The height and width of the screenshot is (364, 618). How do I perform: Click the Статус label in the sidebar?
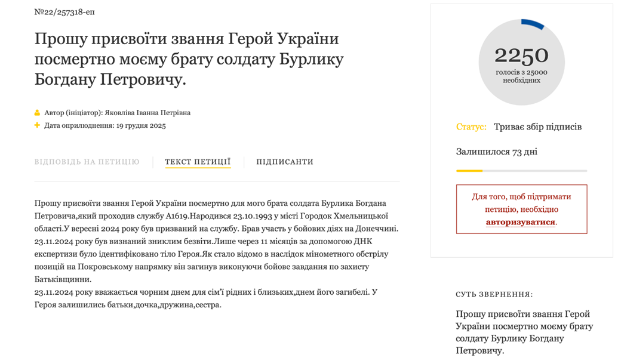(468, 127)
